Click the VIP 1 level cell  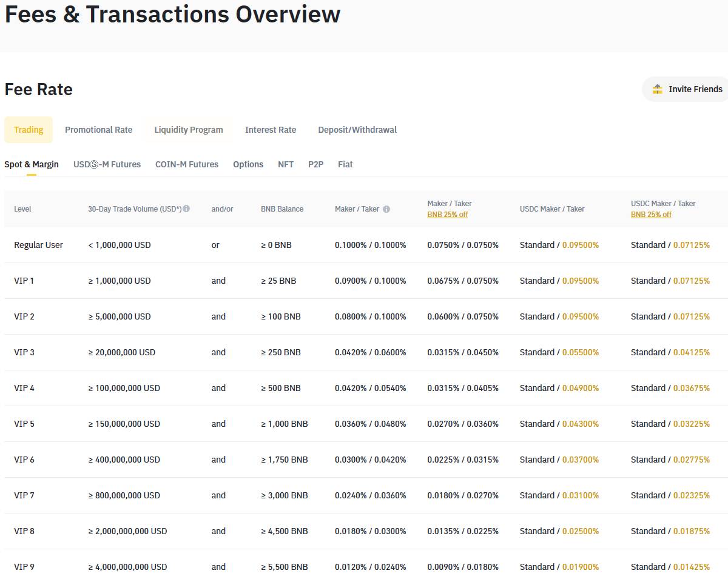24,281
